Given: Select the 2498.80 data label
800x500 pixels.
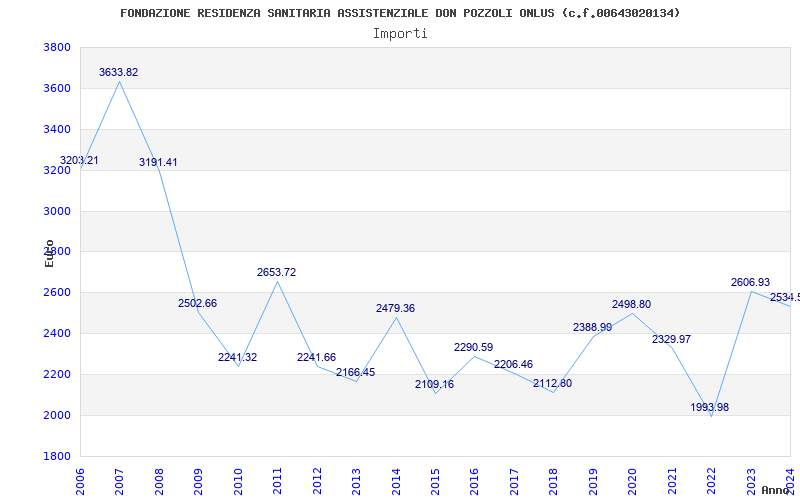Looking at the screenshot, I should coord(632,304).
